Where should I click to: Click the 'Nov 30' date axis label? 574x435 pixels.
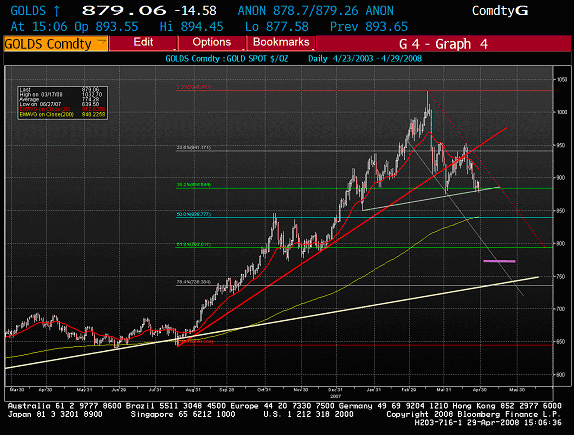point(301,390)
